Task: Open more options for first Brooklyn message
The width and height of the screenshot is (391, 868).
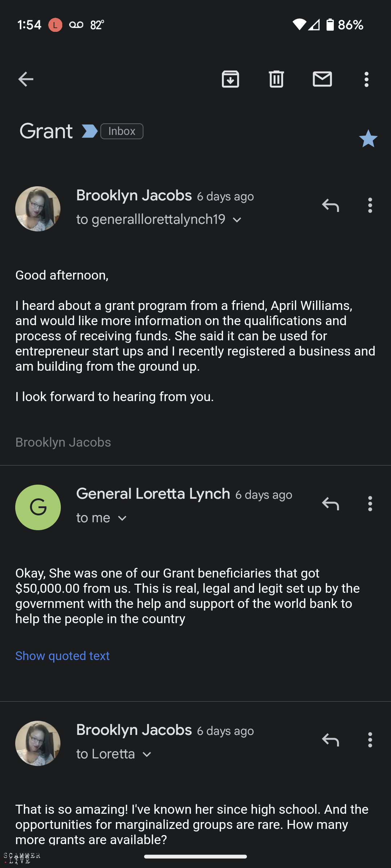Action: pyautogui.click(x=370, y=205)
